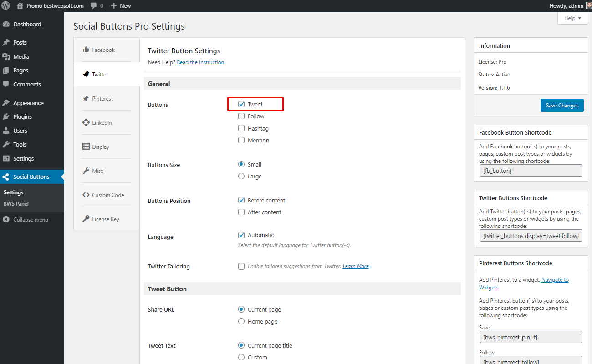592x364 pixels.
Task: Expand the Help dropdown
Action: [x=572, y=18]
